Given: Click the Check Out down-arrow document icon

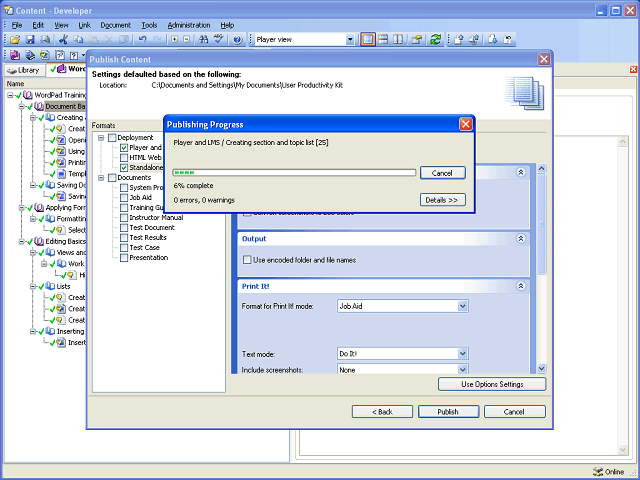Looking at the screenshot, I should point(492,40).
